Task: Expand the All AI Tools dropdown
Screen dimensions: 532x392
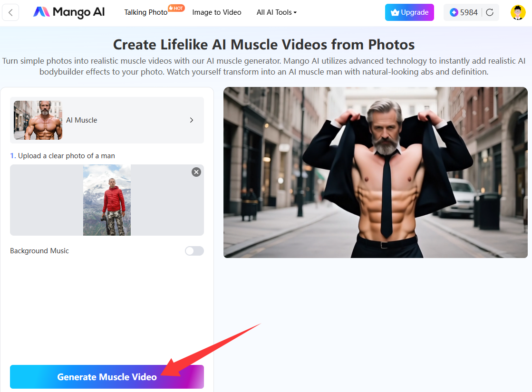Action: pyautogui.click(x=276, y=12)
